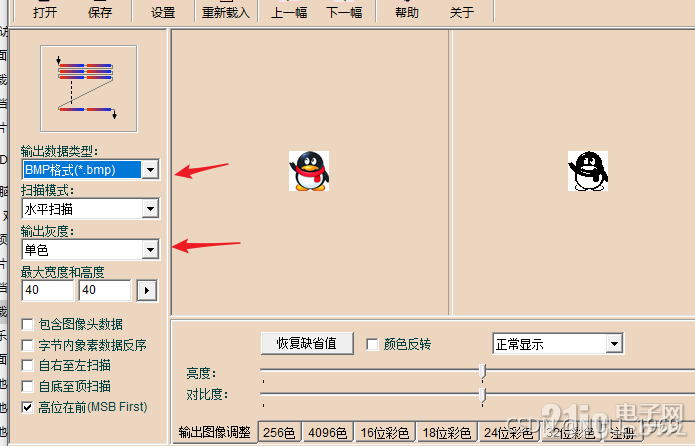Enable 包含图像头数据 checkbox

coord(27,325)
